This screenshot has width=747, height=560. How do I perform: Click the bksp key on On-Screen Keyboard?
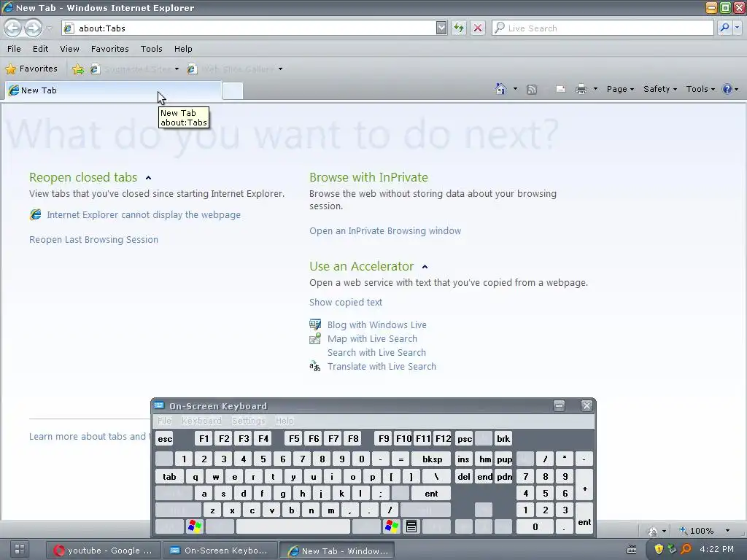pos(432,459)
